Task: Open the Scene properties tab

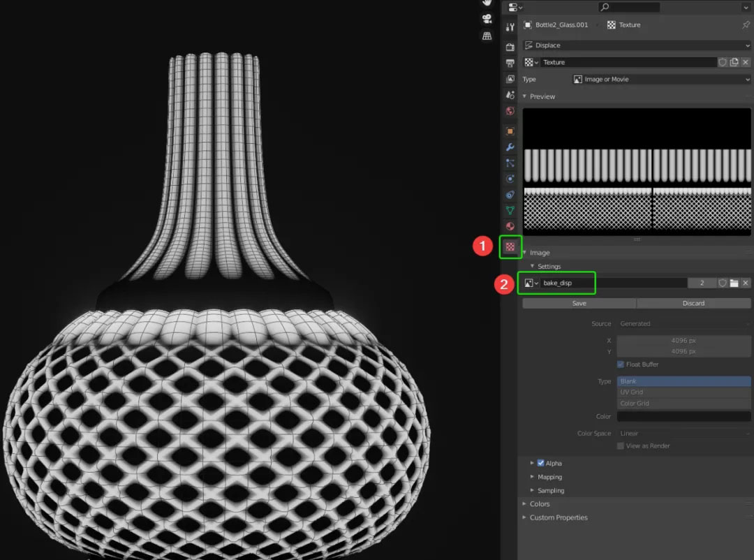Action: coord(510,95)
